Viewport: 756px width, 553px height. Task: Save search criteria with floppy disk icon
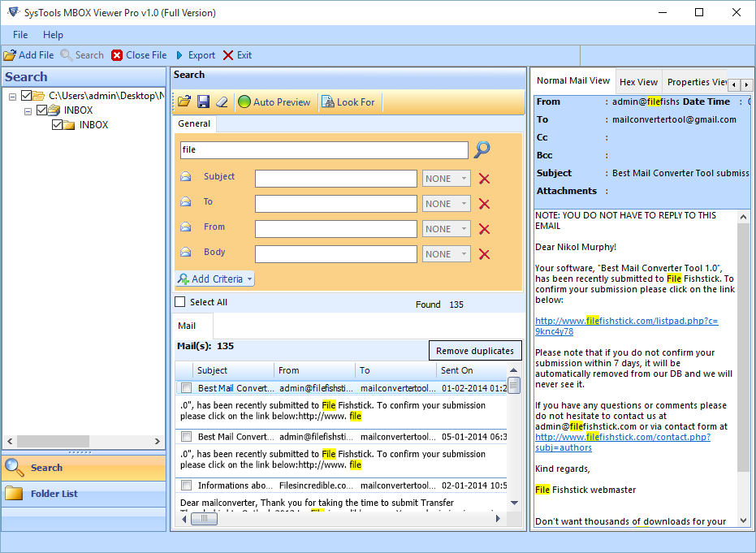204,102
